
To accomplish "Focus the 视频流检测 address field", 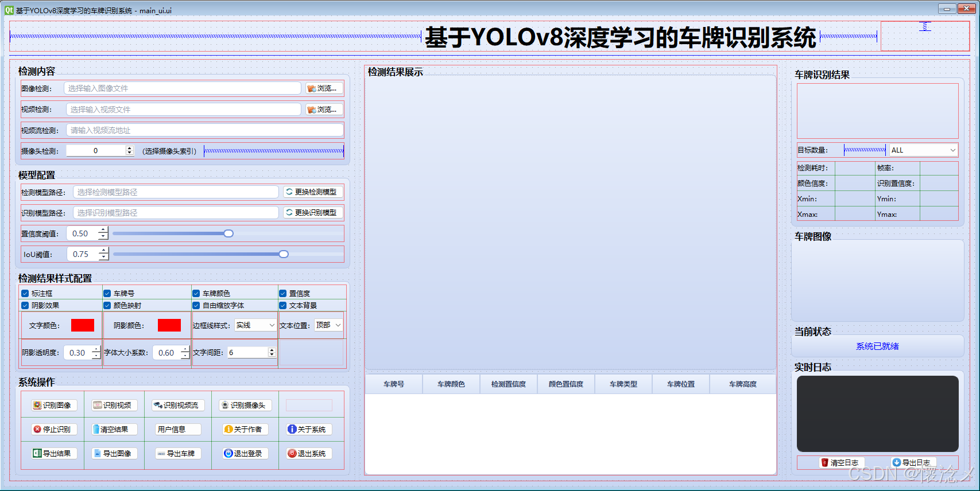I will click(205, 130).
